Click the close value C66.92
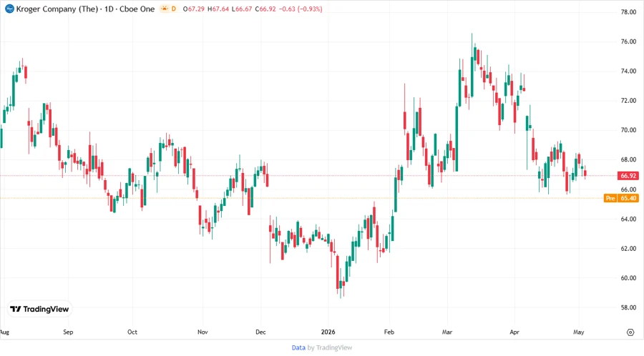Image resolution: width=644 pixels, height=356 pixels. 265,9
